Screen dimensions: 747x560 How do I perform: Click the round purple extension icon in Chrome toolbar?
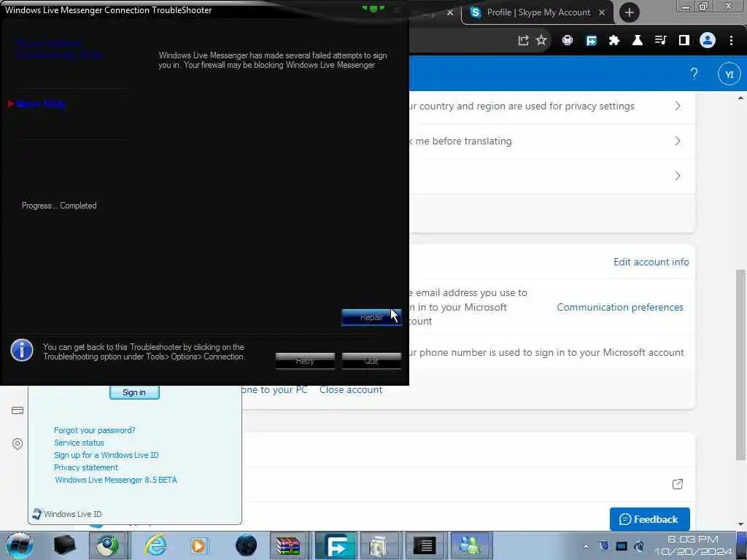click(567, 41)
